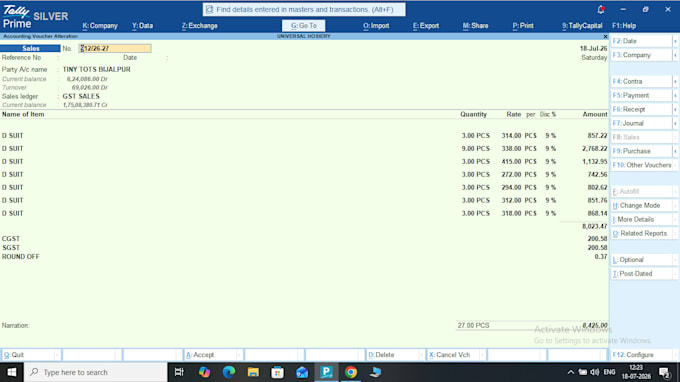Click the CGST ledger line
The image size is (680, 382).
304,238
